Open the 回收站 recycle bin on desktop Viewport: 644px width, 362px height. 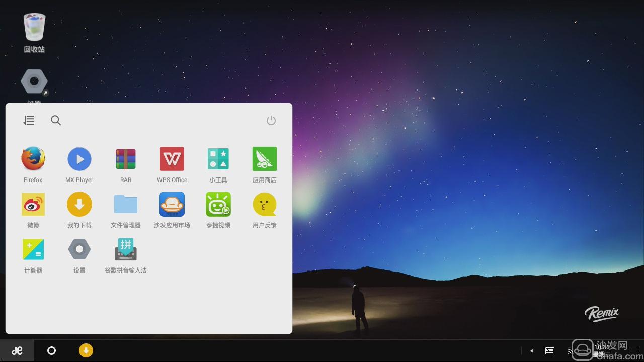click(x=34, y=28)
